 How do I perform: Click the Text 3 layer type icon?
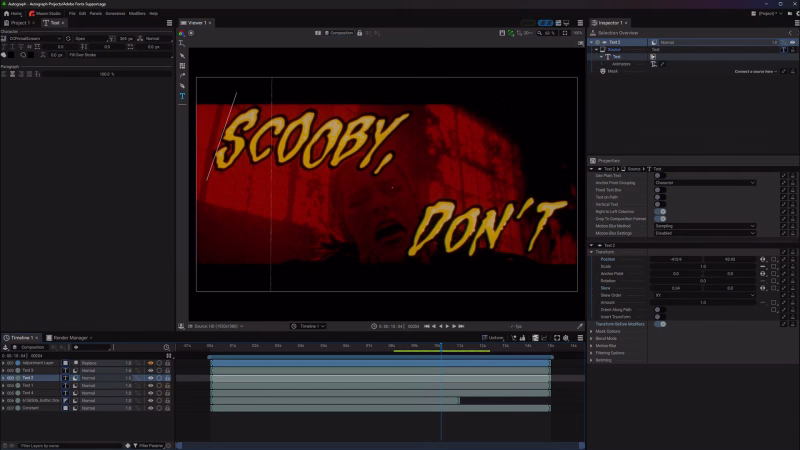(65, 370)
